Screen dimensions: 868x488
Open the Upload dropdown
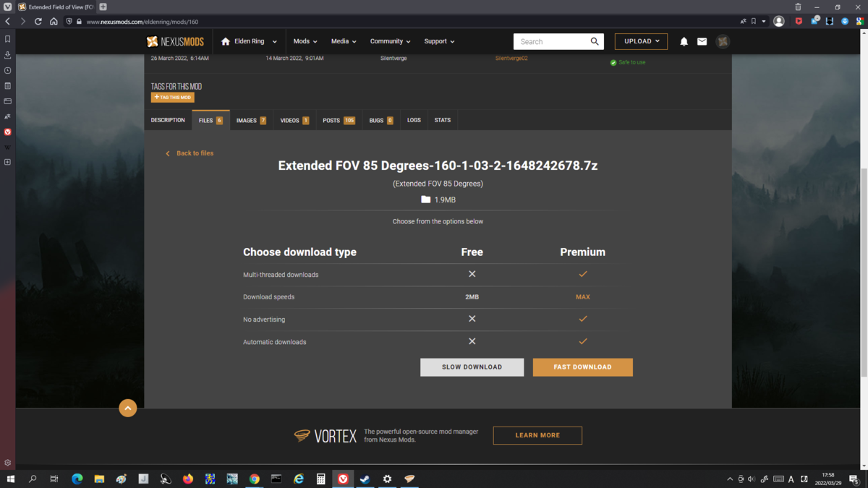641,42
